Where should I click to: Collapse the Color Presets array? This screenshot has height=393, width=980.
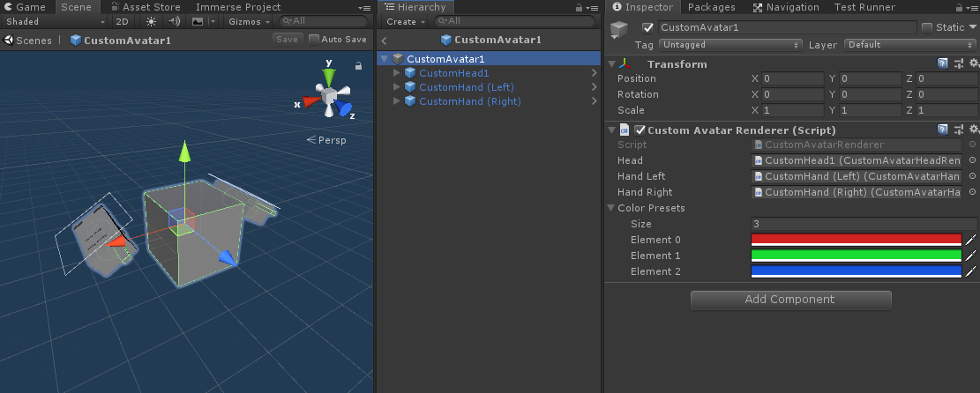pos(611,208)
